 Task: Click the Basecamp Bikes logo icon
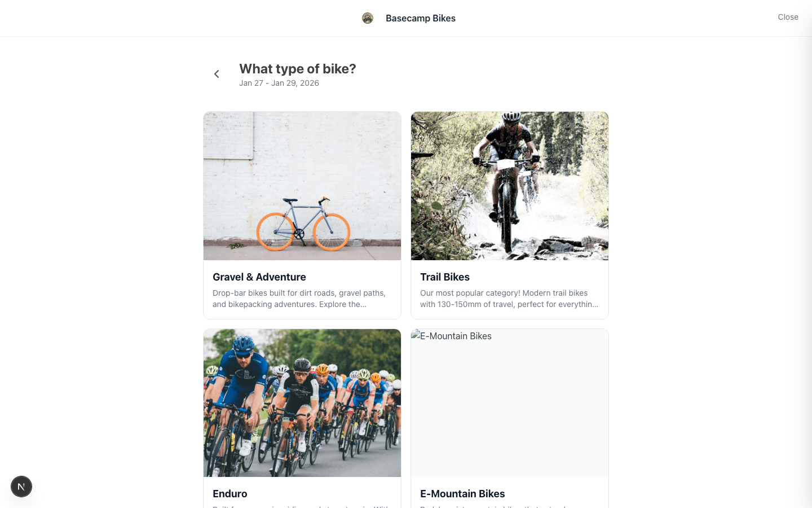(368, 18)
